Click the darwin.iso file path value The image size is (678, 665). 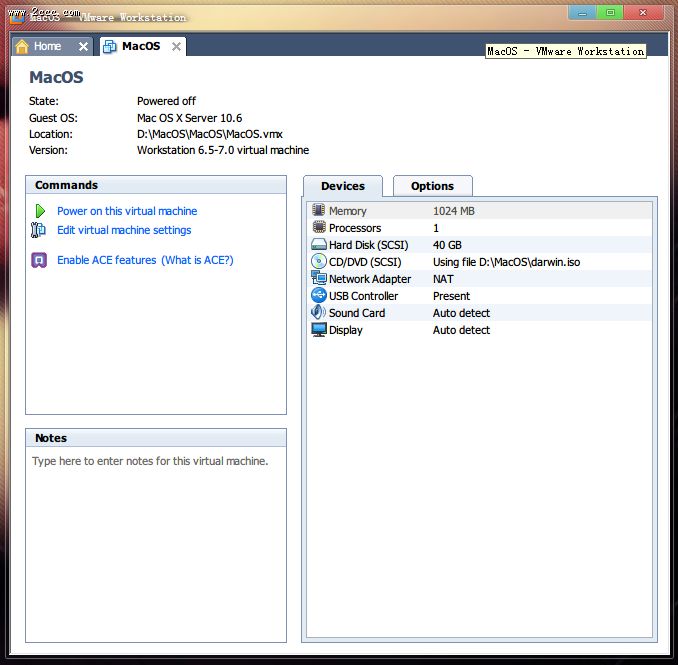[x=506, y=262]
